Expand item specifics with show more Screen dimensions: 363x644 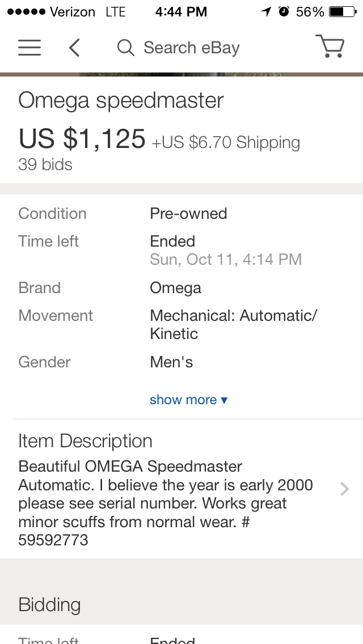(188, 400)
